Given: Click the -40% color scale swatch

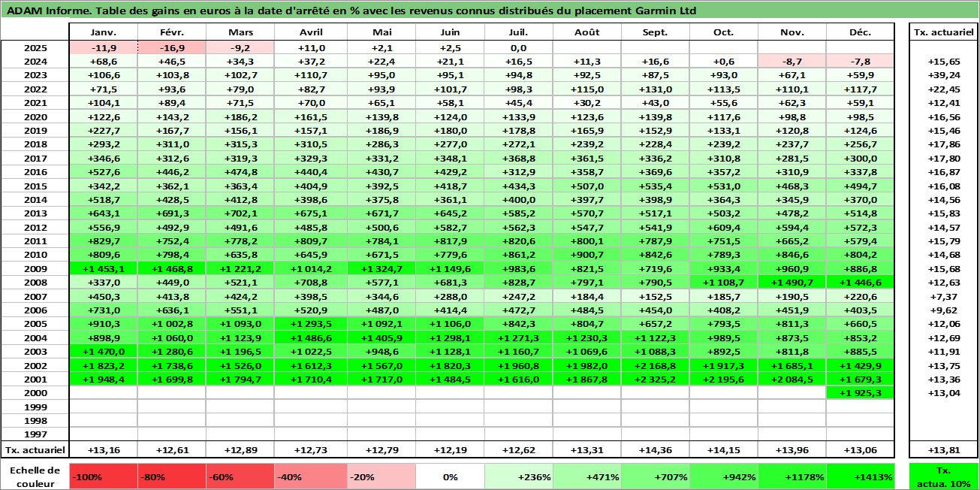Looking at the screenshot, I should click(311, 476).
